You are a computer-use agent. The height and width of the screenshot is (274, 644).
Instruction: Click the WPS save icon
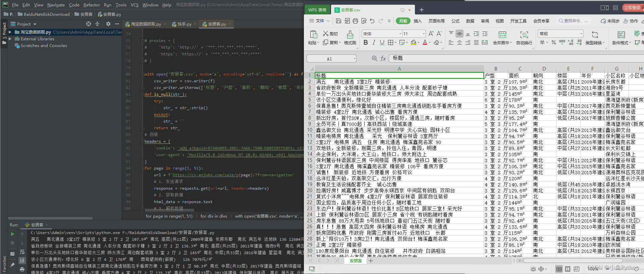click(x=338, y=21)
